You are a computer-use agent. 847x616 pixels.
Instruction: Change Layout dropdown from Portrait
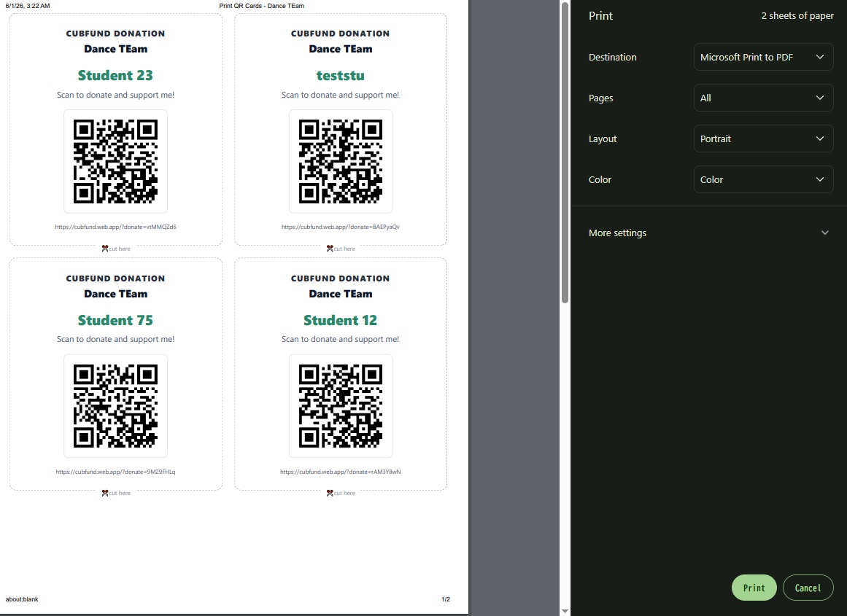pos(762,139)
